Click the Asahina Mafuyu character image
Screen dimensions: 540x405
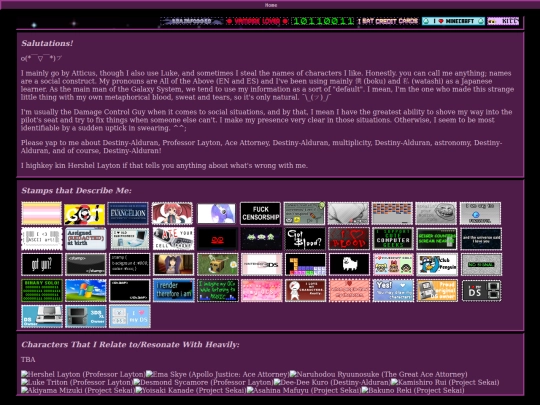(304, 390)
